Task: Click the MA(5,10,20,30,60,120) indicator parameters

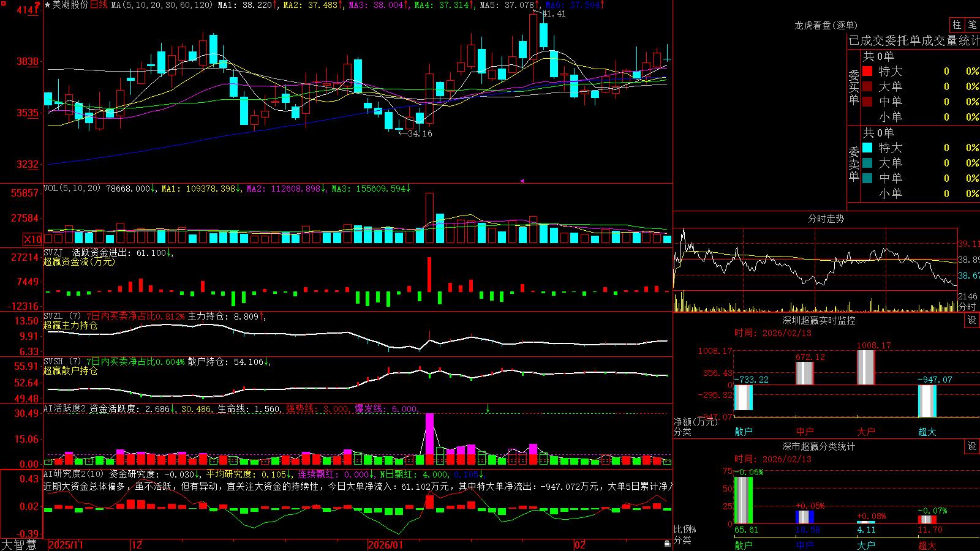Action: click(x=162, y=5)
